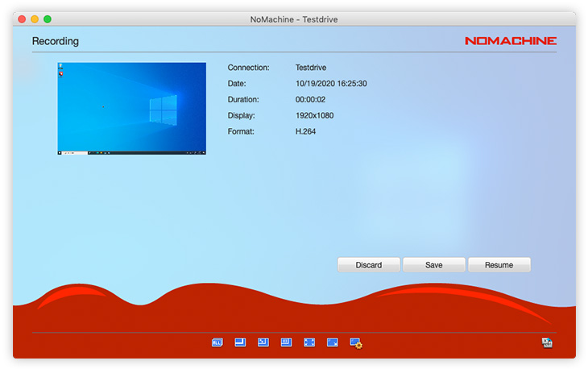
Task: Click the fullscreen four-arrows icon in bottom toolbar
Action: (x=309, y=342)
